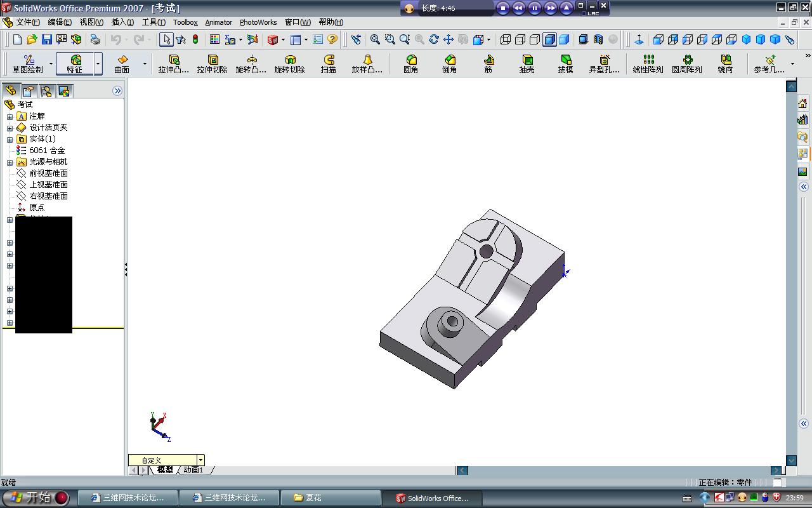Screen dimensions: 812x508
Task: Switch to the ConfigurationManager panel tab
Action: tap(46, 91)
